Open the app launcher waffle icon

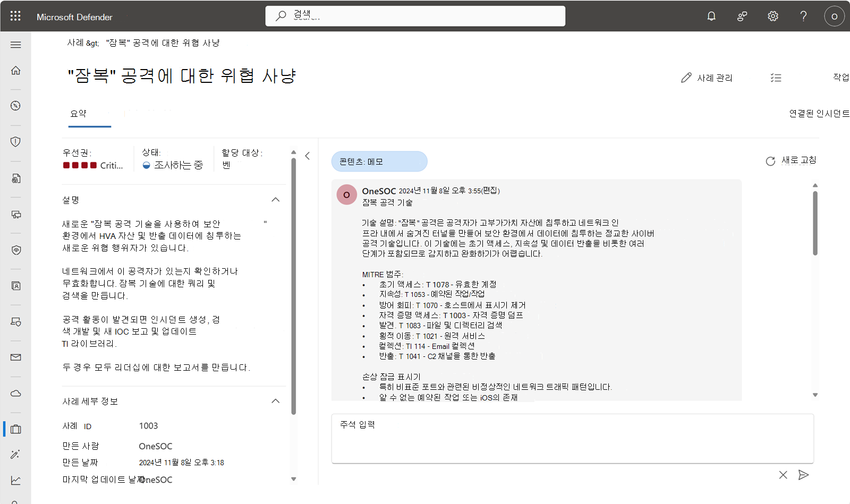click(x=15, y=16)
